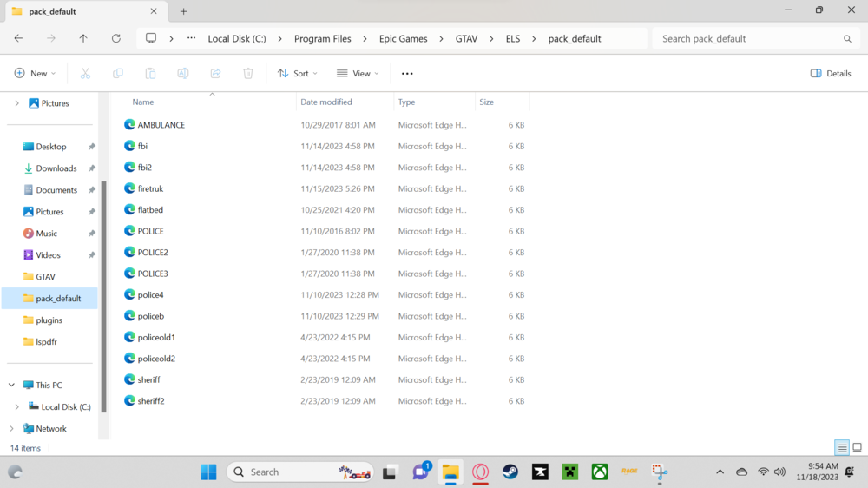Unpin Downloads using its pin icon
The width and height of the screenshot is (868, 488).
(x=92, y=168)
